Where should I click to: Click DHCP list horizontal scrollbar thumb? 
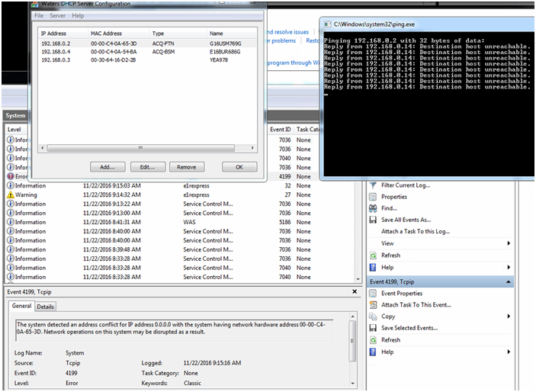click(x=141, y=148)
